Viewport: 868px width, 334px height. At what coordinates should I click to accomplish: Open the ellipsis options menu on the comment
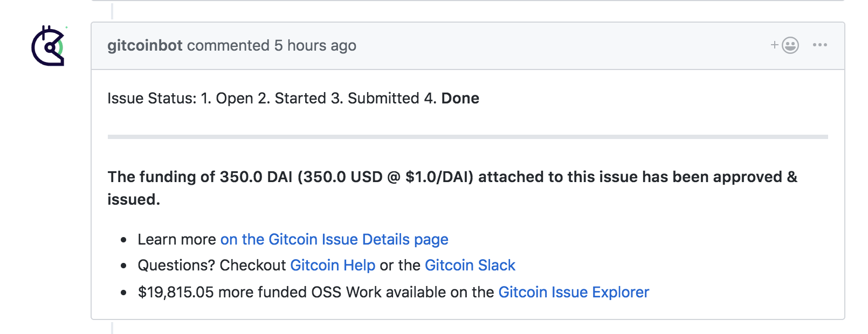click(820, 45)
